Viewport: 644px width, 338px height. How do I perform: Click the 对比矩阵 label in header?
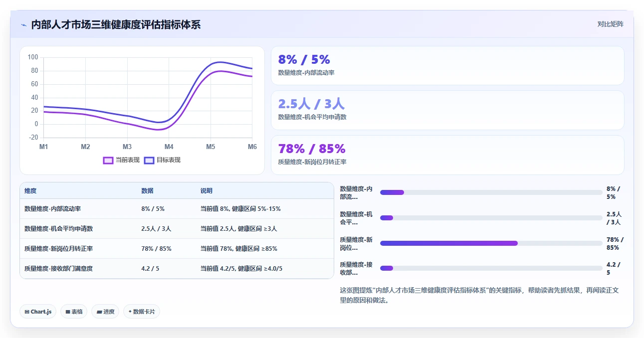click(x=611, y=24)
